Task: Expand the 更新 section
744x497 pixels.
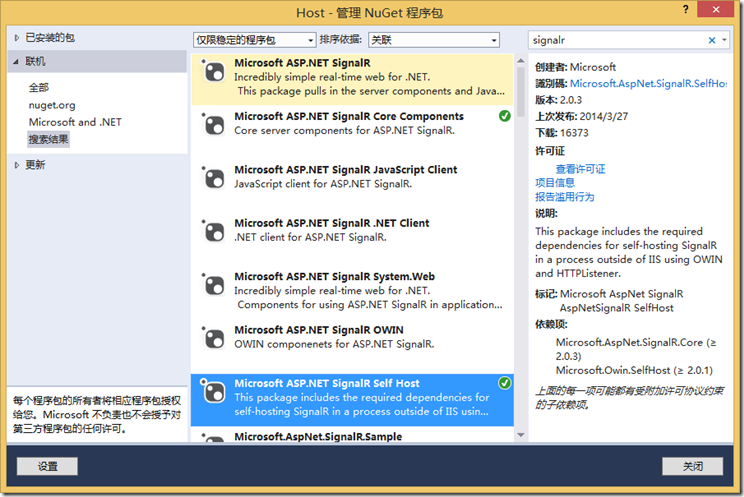Action: click(17, 165)
